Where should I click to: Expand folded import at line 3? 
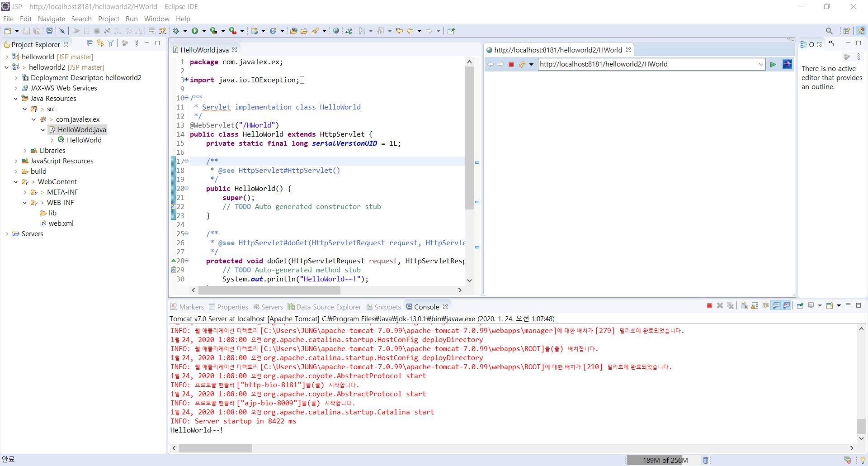[x=186, y=80]
